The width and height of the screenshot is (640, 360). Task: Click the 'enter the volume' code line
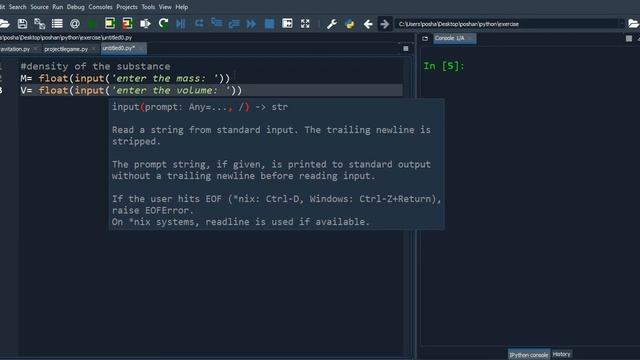tap(131, 90)
